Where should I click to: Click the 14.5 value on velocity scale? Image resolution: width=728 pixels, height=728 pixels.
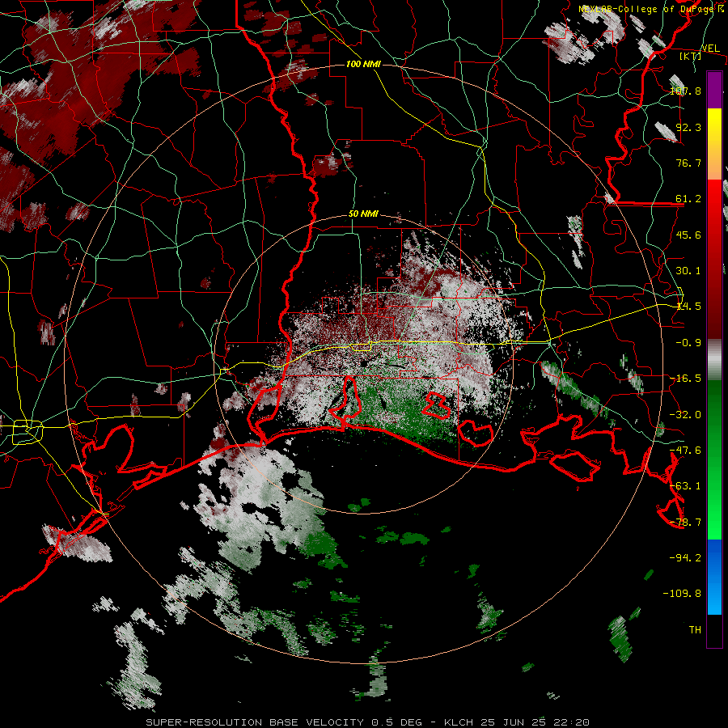688,307
